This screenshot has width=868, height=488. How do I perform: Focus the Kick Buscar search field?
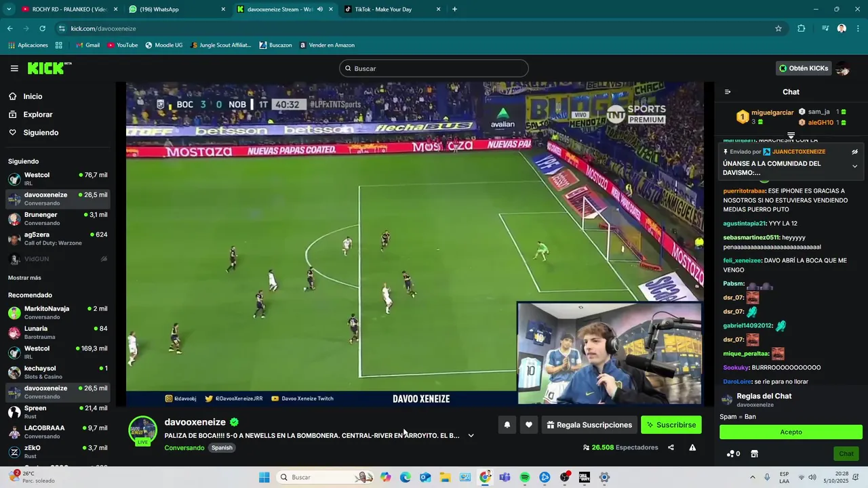434,68
